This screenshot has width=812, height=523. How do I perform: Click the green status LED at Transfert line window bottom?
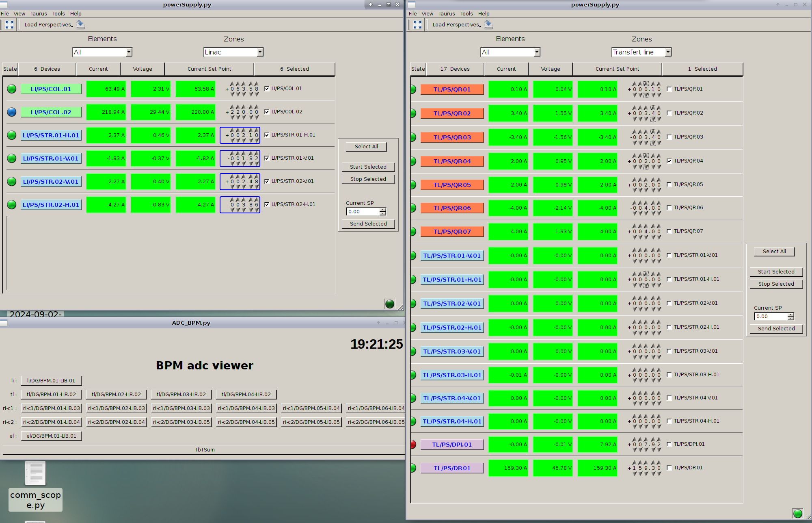pos(797,513)
